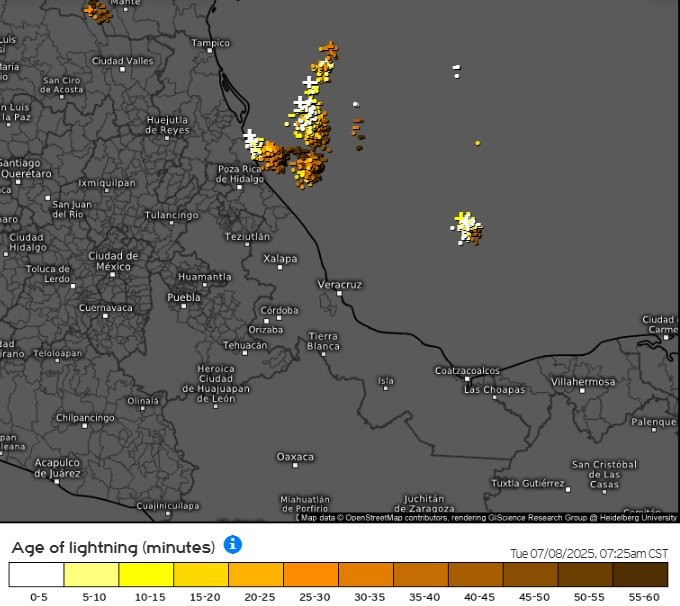Viewport: 680px width, 606px height.
Task: Click the Veracruz city label
Action: click(340, 285)
